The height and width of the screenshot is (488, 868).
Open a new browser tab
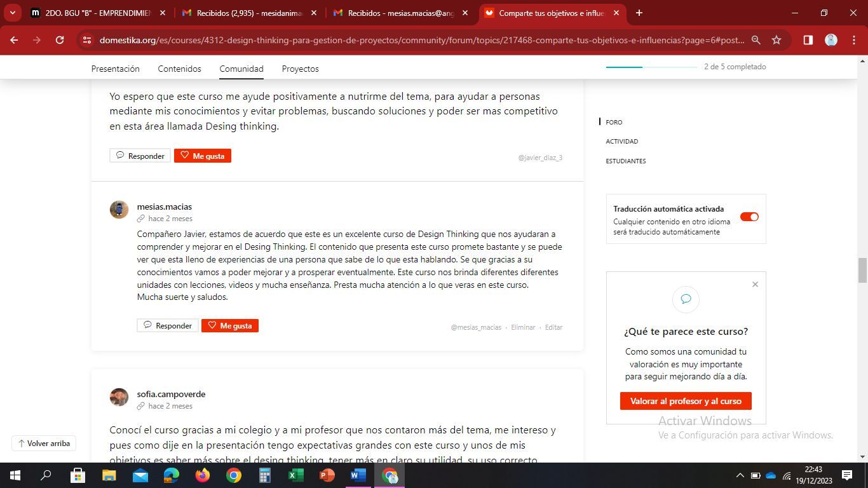[639, 13]
